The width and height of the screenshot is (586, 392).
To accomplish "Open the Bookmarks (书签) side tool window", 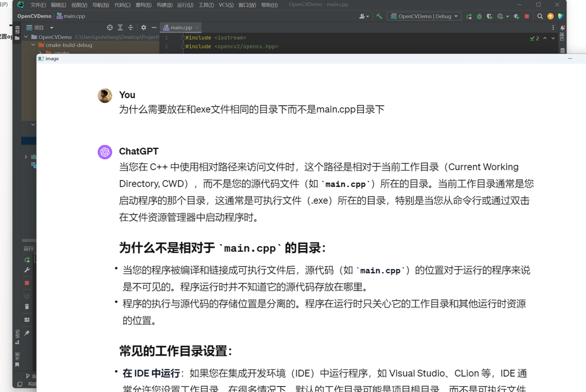I will tap(17, 359).
